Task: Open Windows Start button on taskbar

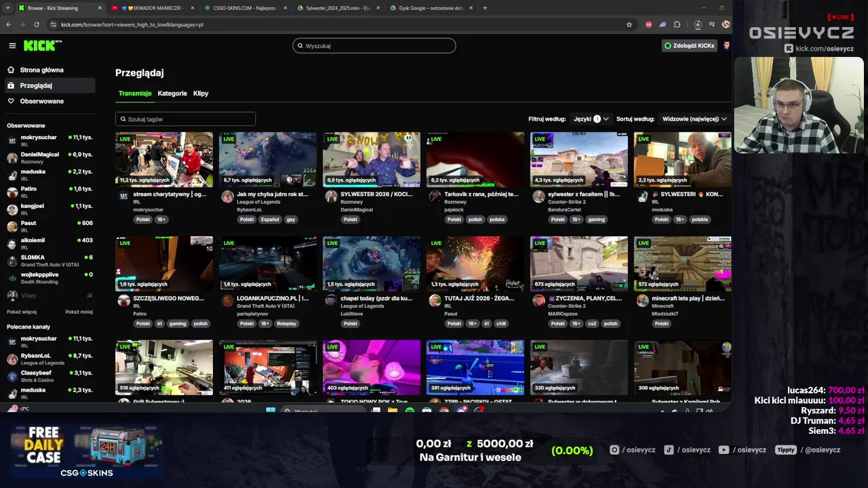Action: tap(271, 411)
